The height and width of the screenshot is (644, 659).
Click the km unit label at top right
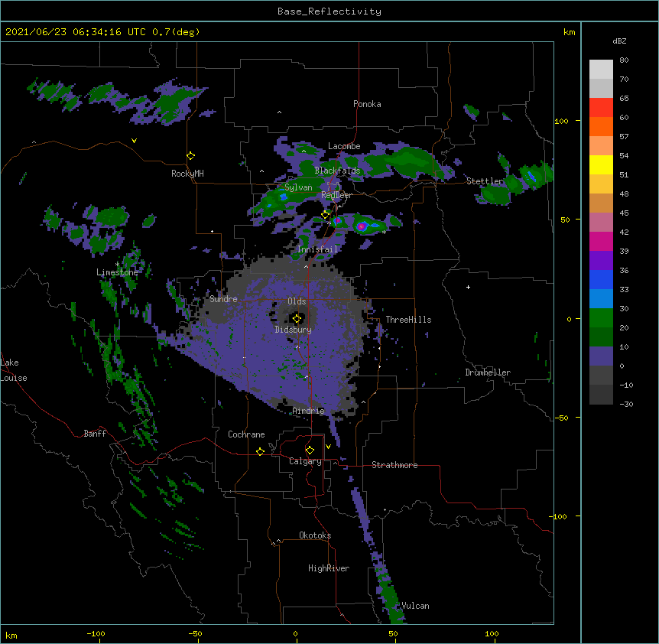(x=570, y=32)
